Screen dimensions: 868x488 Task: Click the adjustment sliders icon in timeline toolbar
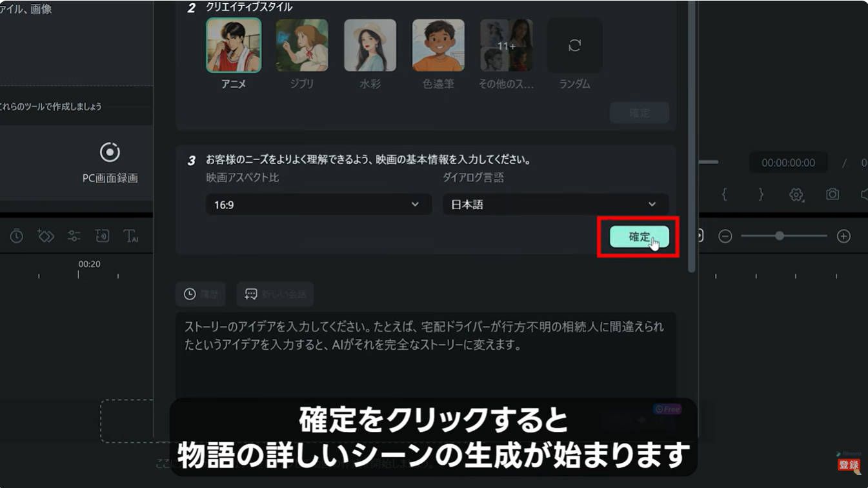74,236
